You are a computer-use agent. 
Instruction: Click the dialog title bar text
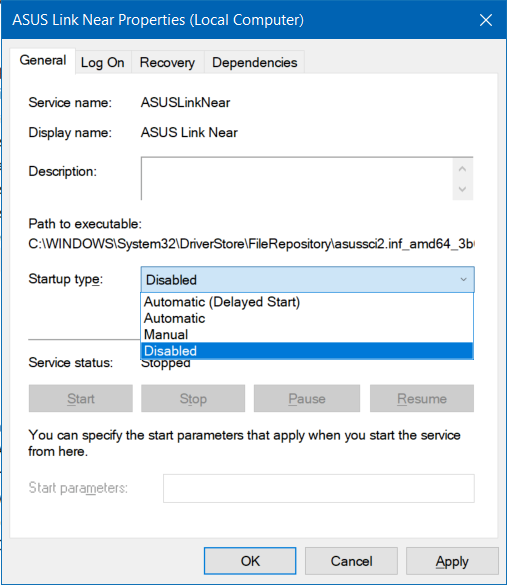158,20
